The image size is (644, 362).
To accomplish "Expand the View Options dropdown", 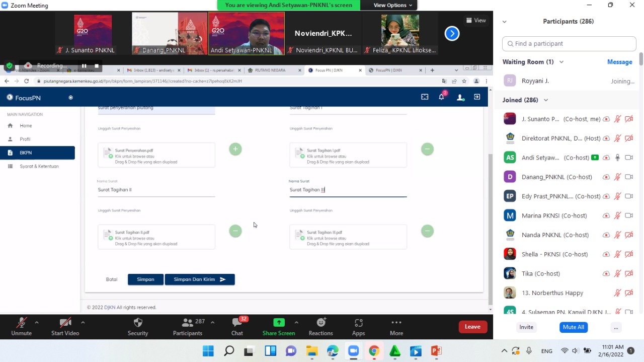I will (x=393, y=5).
